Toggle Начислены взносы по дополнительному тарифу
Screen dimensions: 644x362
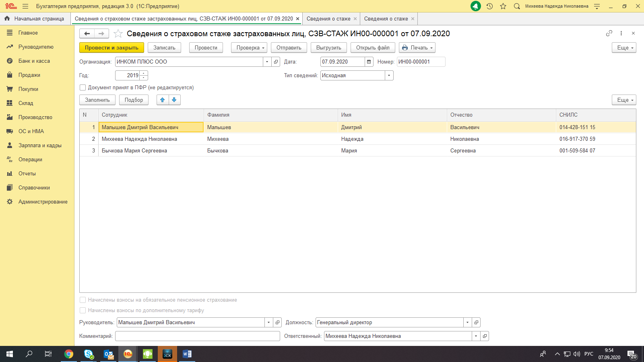pyautogui.click(x=83, y=310)
